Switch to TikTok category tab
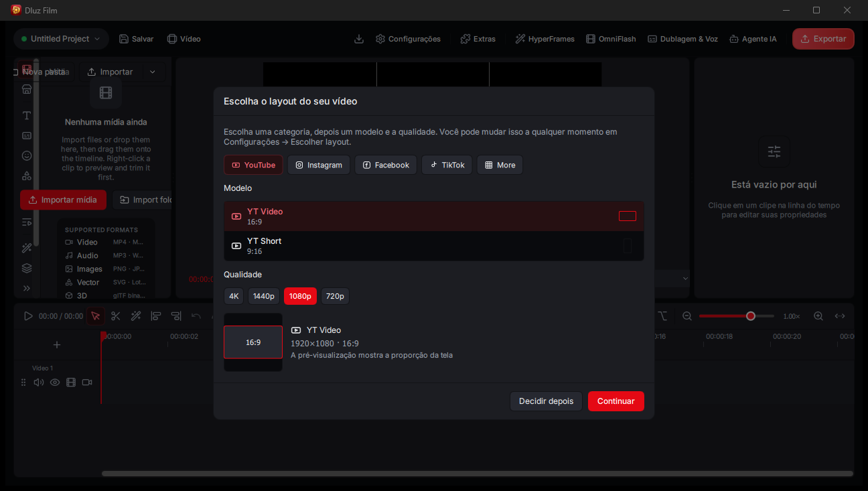 [447, 165]
